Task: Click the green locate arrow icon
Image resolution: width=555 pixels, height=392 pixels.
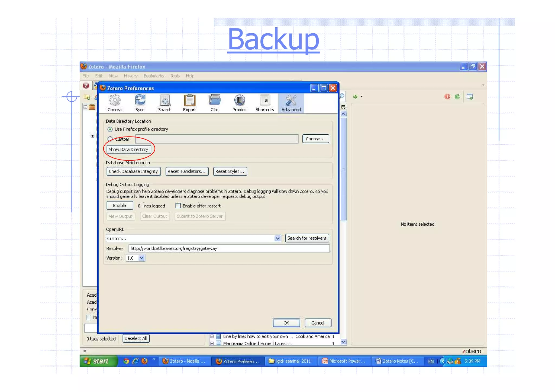Action: point(355,96)
